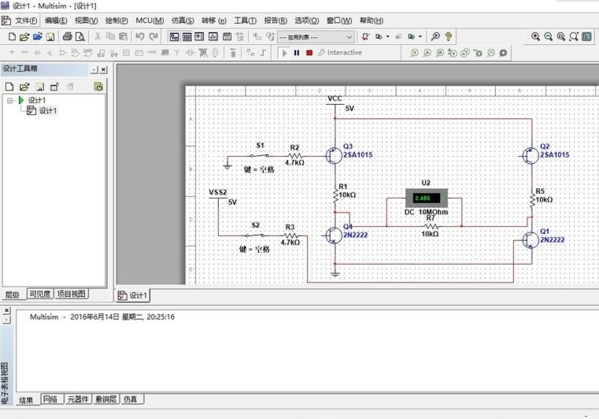The height and width of the screenshot is (419, 599).
Task: Toggle switch S2 in the circuit
Action: (x=255, y=235)
